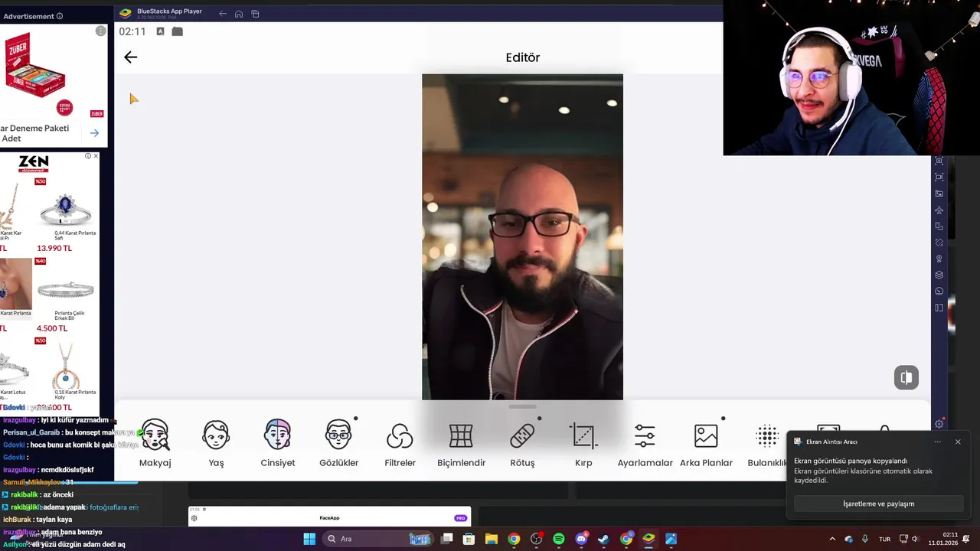Open the Kırp (crop) tool
The width and height of the screenshot is (980, 551).
tap(583, 443)
